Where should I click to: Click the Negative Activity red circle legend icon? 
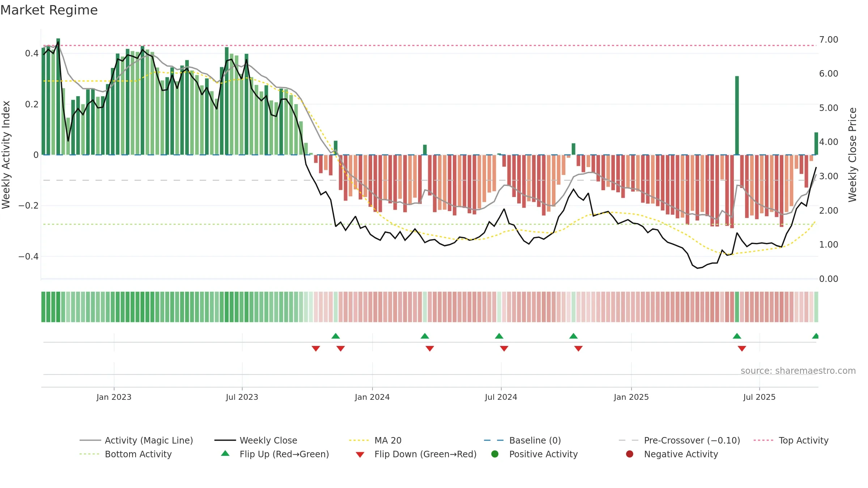click(x=630, y=454)
